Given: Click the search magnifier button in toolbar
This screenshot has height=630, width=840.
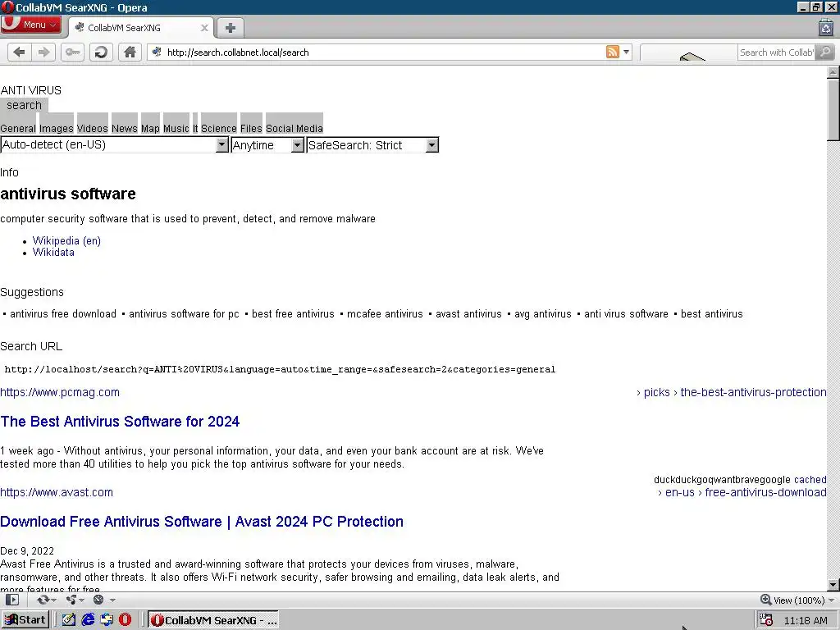Looking at the screenshot, I should pyautogui.click(x=825, y=52).
